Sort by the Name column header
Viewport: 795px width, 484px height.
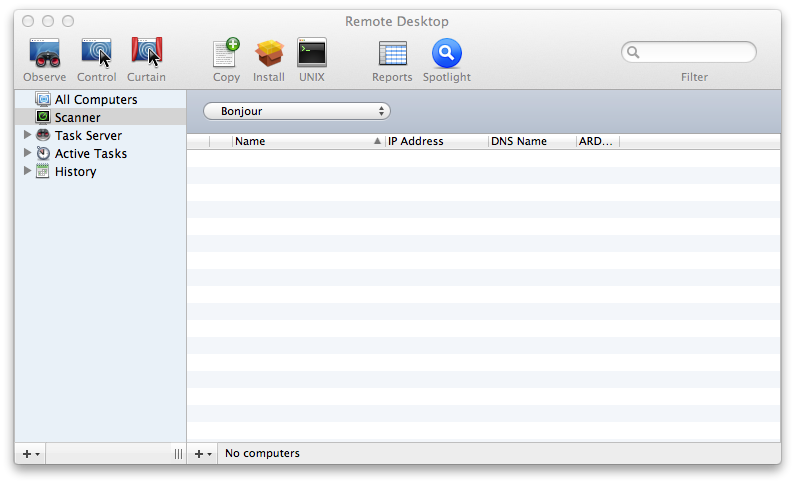[x=308, y=141]
